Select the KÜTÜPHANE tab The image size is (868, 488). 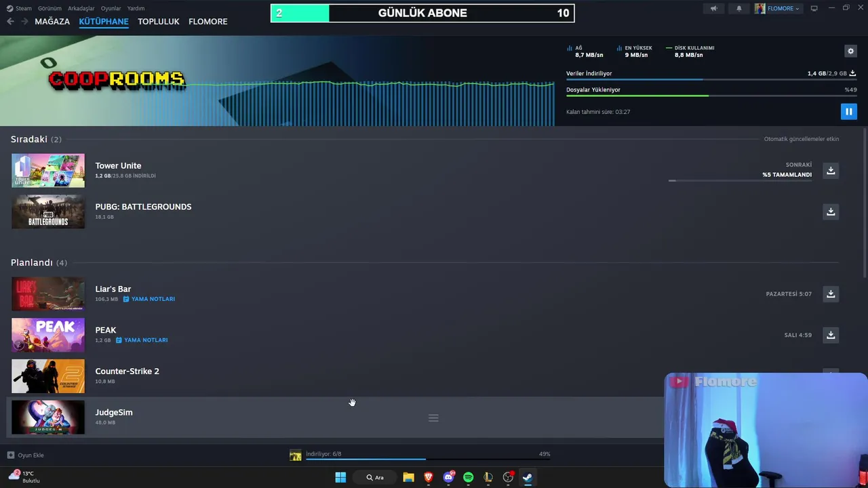tap(104, 22)
